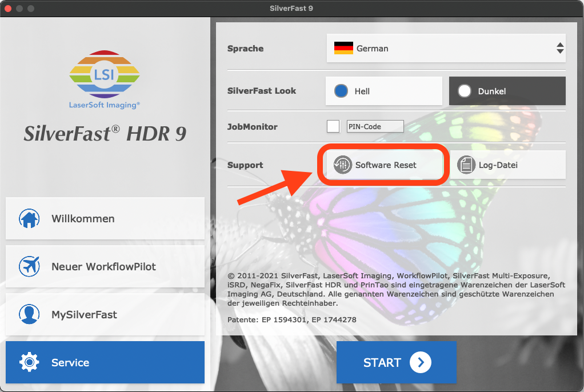Click the blue house icon

29,218
